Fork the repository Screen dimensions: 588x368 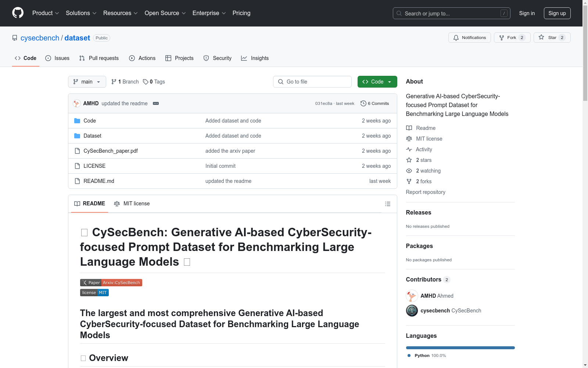(512, 38)
